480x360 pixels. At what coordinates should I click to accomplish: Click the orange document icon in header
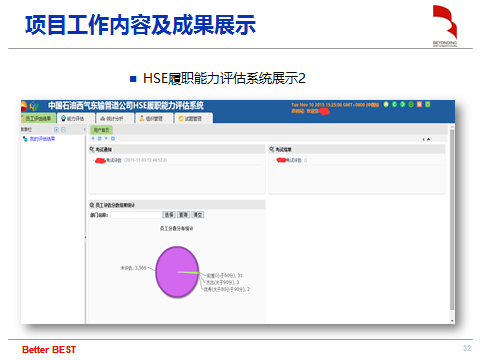click(x=419, y=104)
